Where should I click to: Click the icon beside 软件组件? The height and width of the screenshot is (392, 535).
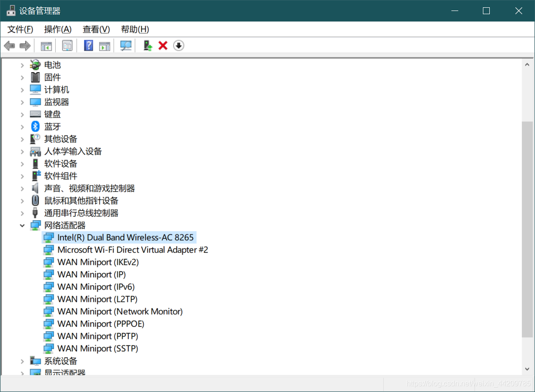pos(36,176)
